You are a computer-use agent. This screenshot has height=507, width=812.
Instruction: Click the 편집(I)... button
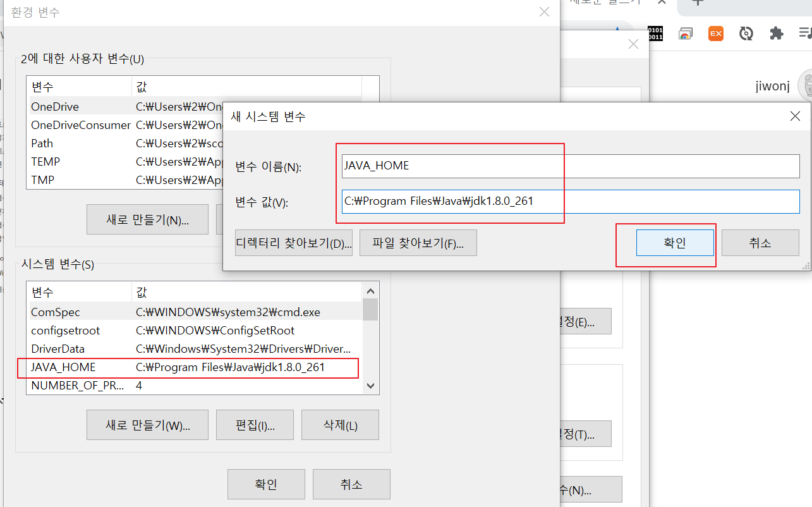[255, 425]
